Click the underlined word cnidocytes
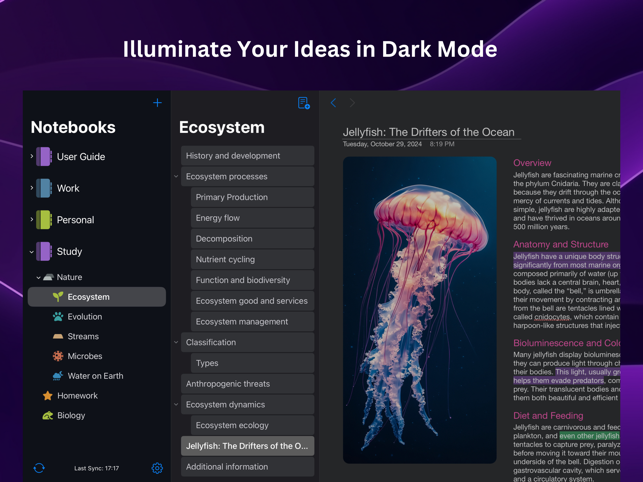The width and height of the screenshot is (643, 482). [x=552, y=317]
